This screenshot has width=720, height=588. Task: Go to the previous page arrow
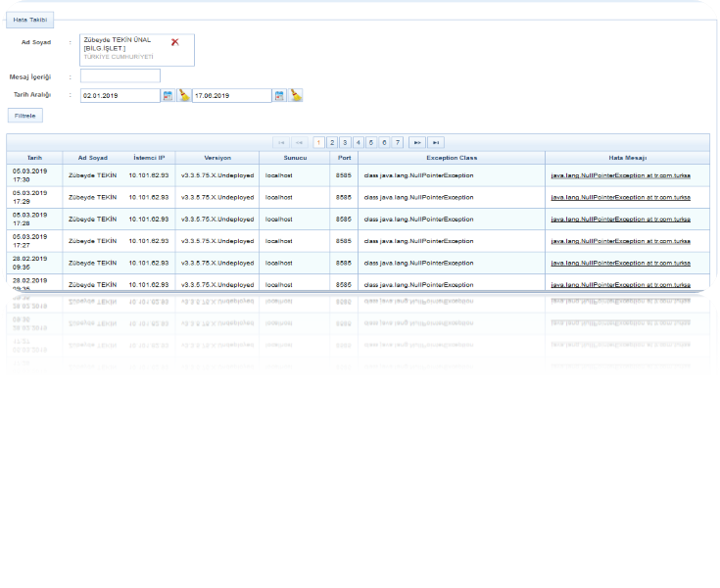300,143
